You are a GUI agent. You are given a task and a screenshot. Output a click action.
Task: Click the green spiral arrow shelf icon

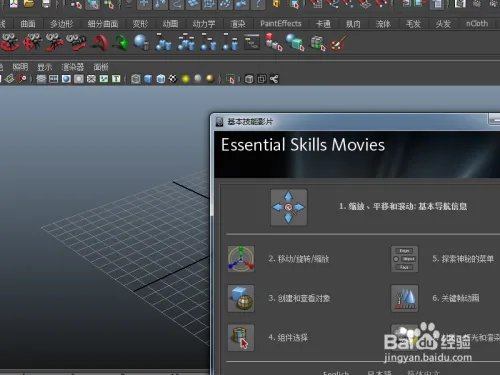(121, 43)
